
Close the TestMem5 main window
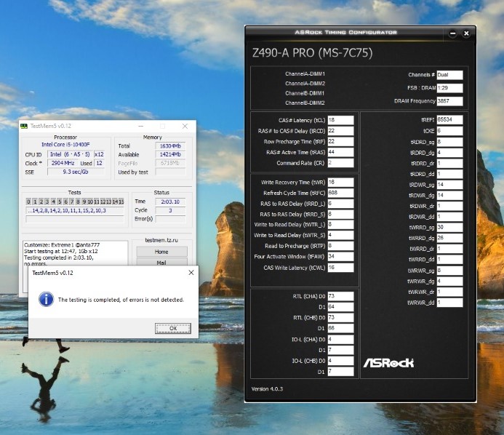[x=185, y=126]
